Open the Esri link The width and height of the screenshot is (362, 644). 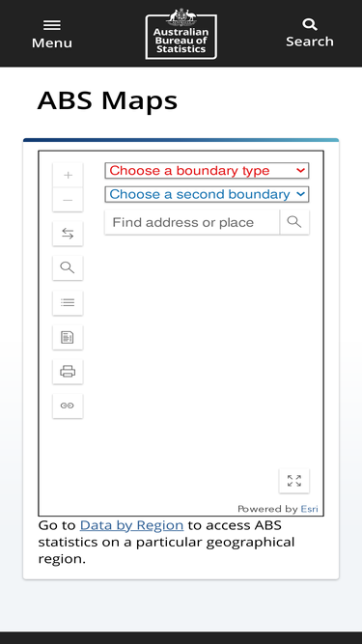(x=310, y=509)
